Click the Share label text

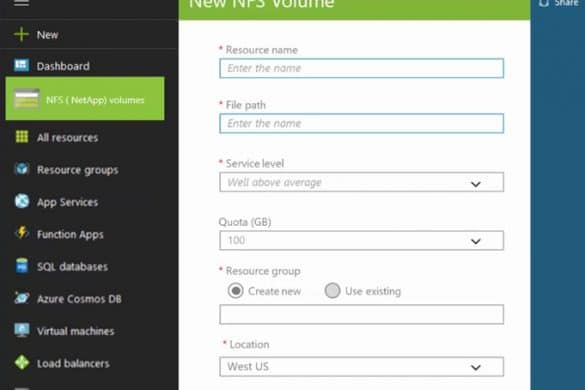point(566,3)
